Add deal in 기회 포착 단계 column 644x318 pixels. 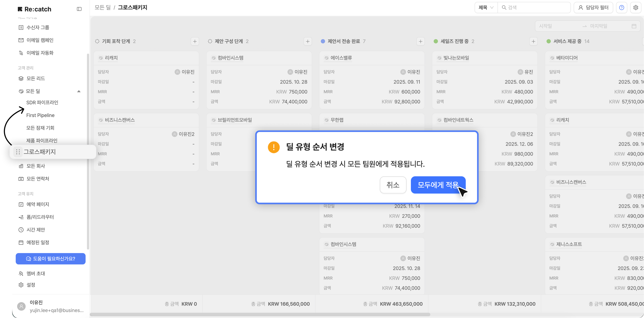(x=195, y=41)
